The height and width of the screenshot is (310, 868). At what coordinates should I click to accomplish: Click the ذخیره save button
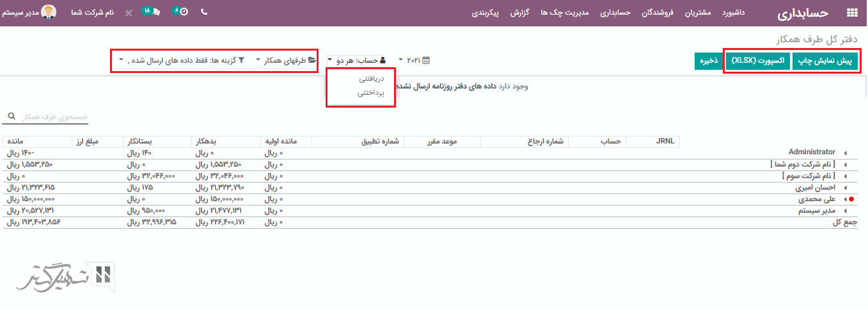click(707, 61)
